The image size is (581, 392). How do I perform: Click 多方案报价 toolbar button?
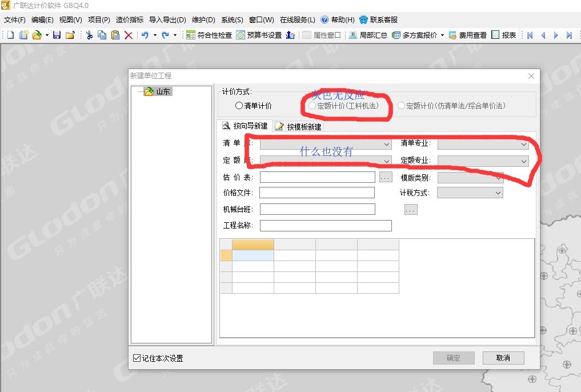click(415, 35)
